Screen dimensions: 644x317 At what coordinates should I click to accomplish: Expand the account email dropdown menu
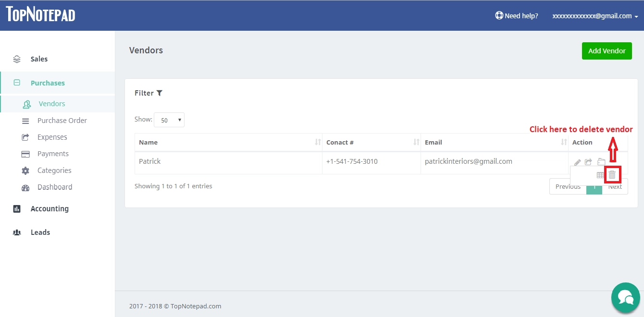coord(595,16)
